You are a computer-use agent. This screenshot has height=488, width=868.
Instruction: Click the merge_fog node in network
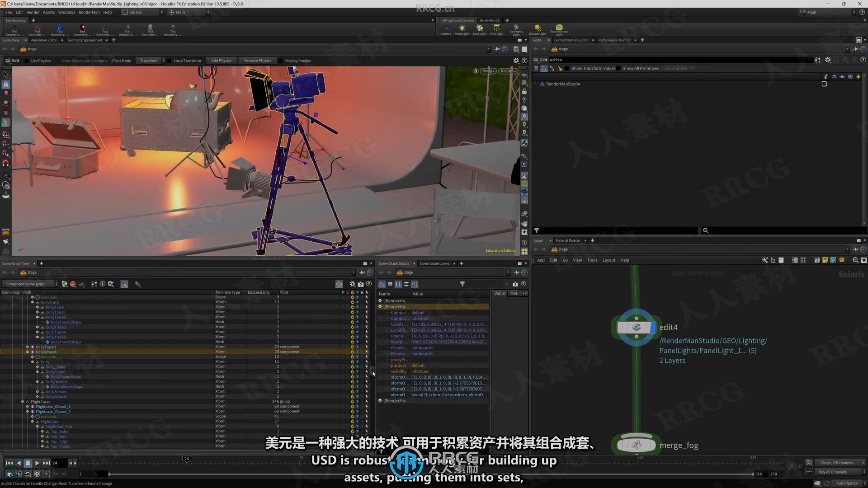click(637, 445)
